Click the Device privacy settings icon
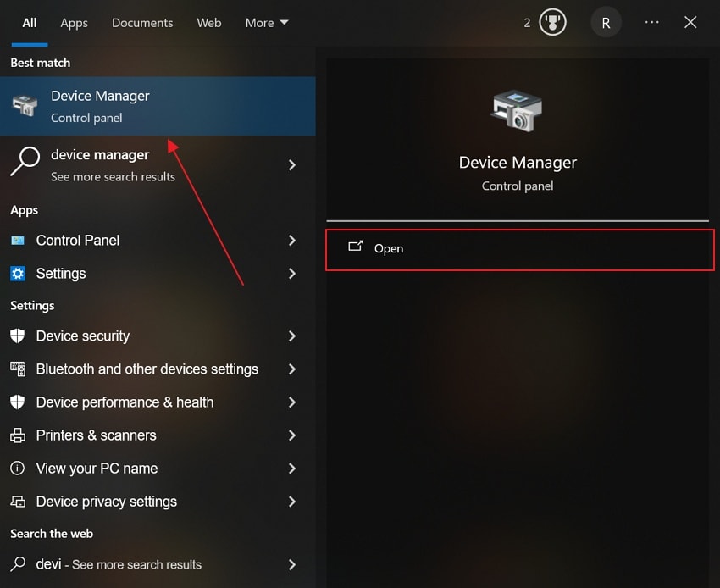Image resolution: width=720 pixels, height=588 pixels. (x=18, y=502)
